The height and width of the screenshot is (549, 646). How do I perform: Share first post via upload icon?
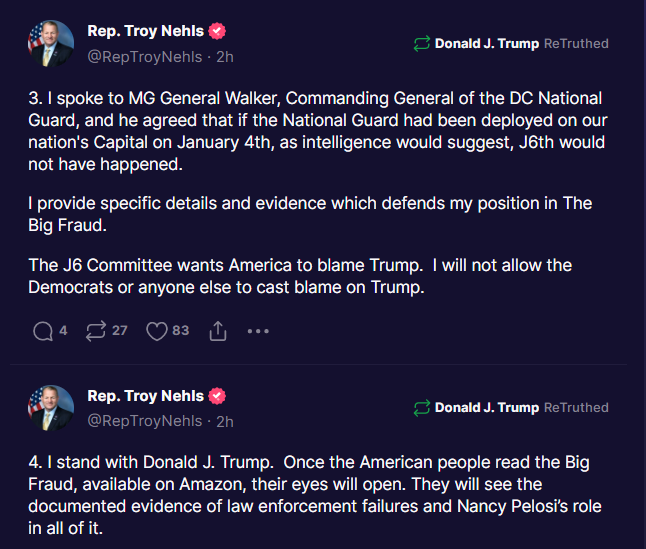pyautogui.click(x=217, y=331)
